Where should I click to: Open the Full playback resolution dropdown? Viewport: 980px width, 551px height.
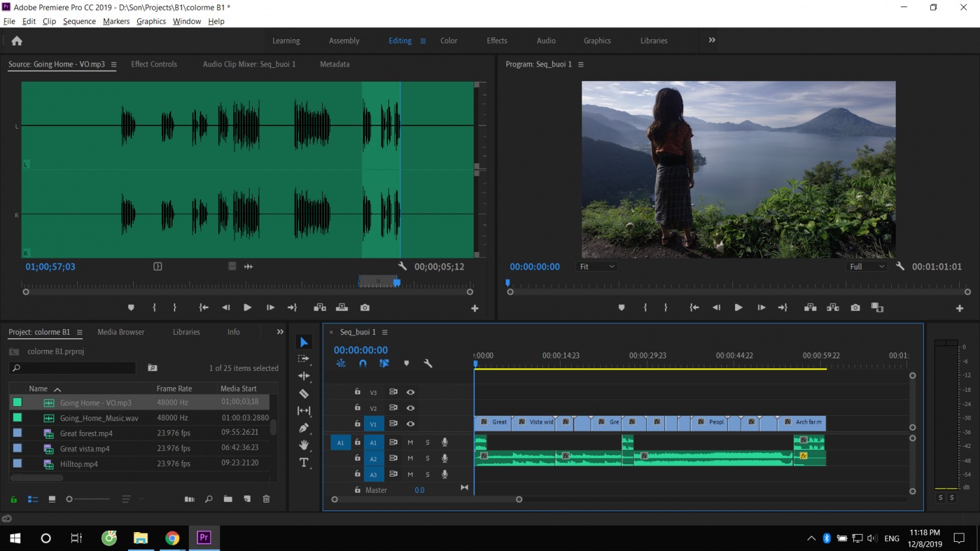tap(866, 266)
